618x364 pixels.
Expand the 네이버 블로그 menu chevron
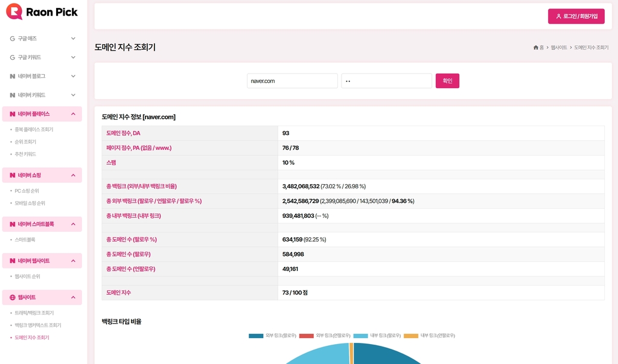[73, 76]
